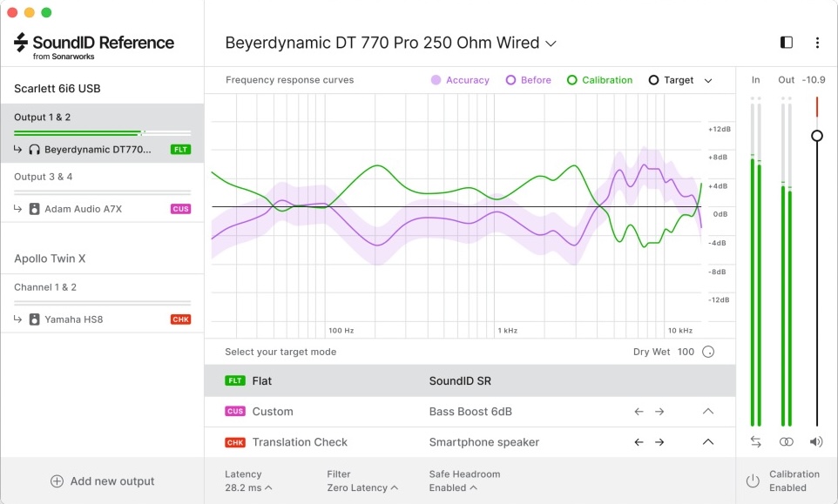This screenshot has width=838, height=504.
Task: Select previous Translation Check preset arrow
Action: coord(639,442)
